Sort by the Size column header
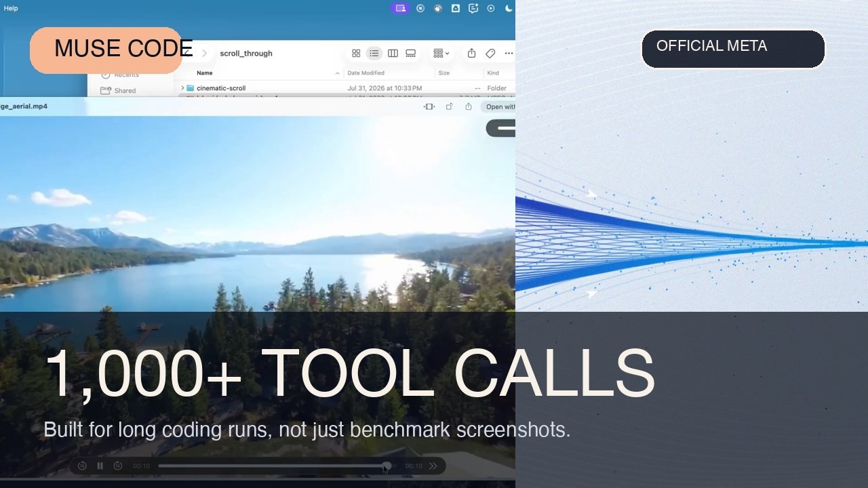 click(x=444, y=73)
